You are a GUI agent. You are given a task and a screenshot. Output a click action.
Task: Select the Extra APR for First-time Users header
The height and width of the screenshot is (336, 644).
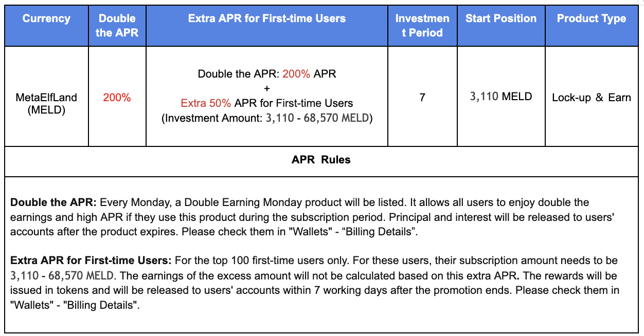267,18
